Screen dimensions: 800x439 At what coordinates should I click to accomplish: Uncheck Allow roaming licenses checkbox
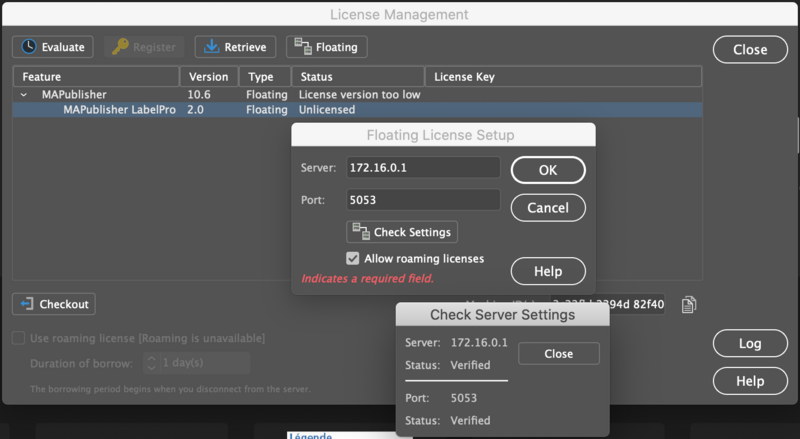tap(353, 259)
